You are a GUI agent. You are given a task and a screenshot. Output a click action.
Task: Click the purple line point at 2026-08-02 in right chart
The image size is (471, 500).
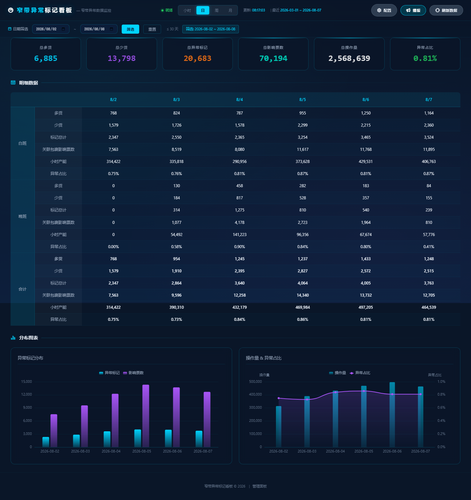coord(279,398)
